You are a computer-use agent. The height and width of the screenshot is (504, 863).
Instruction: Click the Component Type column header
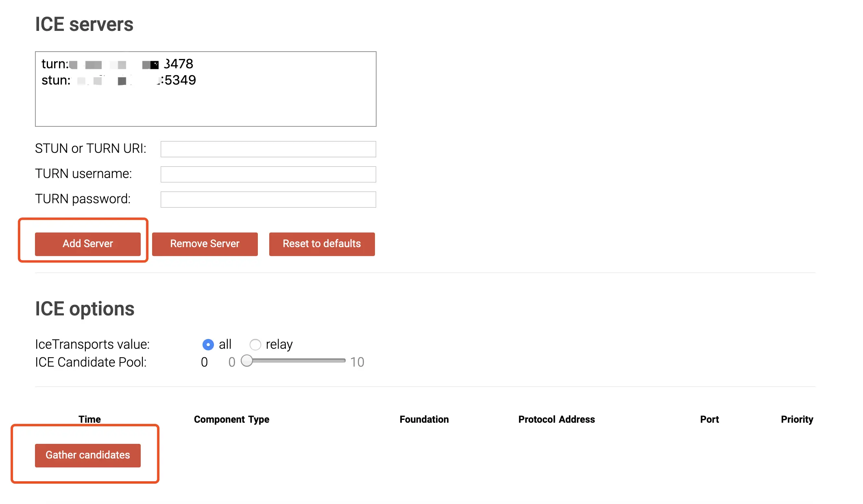click(231, 419)
